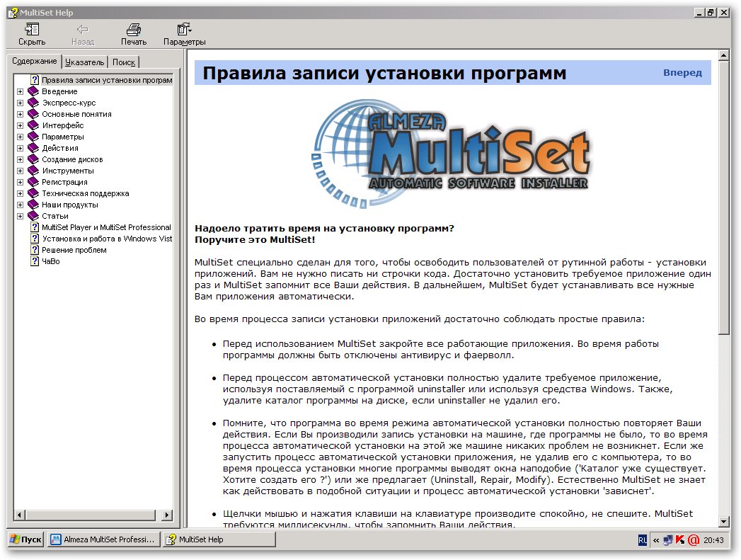Open the ЧаВо topic
This screenshot has width=741, height=560.
[50, 261]
